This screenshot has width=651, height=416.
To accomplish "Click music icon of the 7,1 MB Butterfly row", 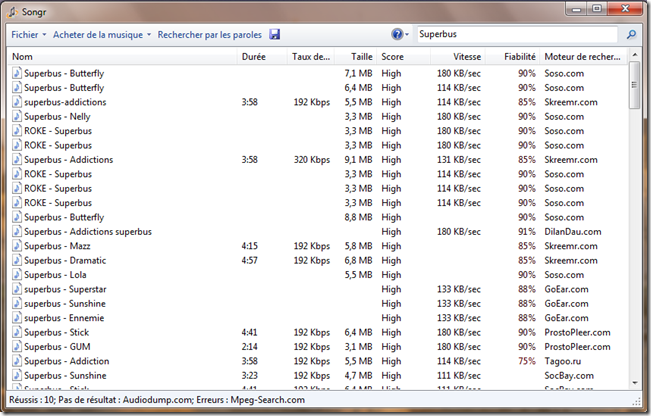I will pos(17,73).
